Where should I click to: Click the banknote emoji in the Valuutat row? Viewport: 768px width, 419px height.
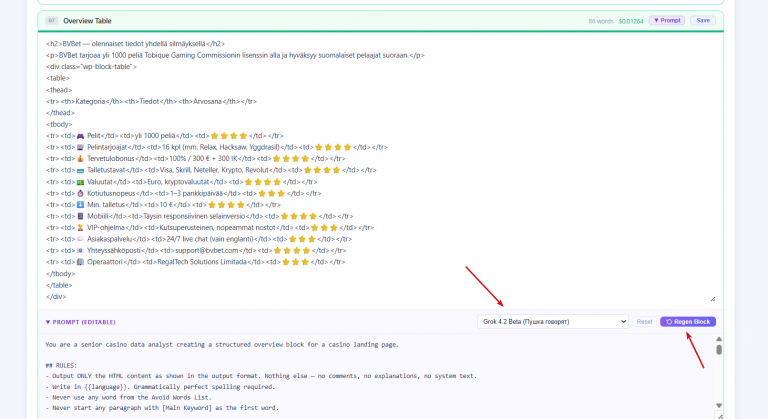tap(80, 182)
